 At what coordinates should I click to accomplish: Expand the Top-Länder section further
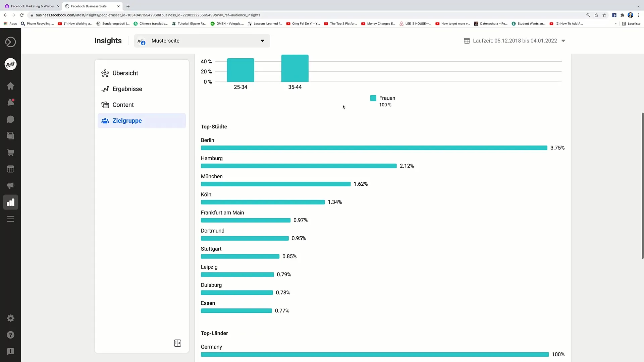click(215, 333)
